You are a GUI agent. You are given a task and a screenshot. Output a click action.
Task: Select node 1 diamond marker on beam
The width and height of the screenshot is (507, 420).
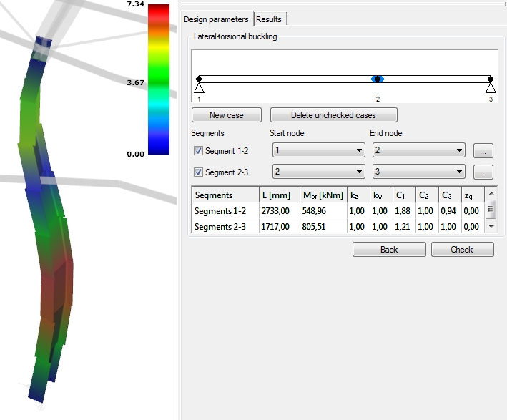pyautogui.click(x=199, y=79)
